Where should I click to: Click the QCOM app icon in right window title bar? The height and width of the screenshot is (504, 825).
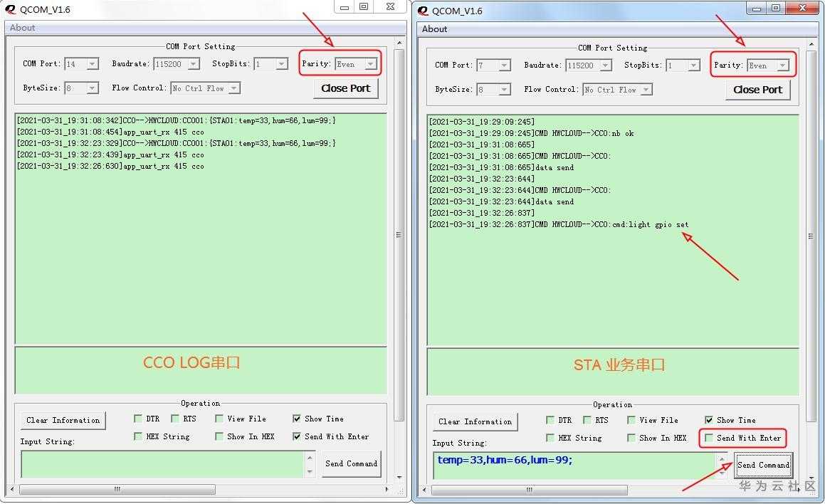tap(423, 11)
